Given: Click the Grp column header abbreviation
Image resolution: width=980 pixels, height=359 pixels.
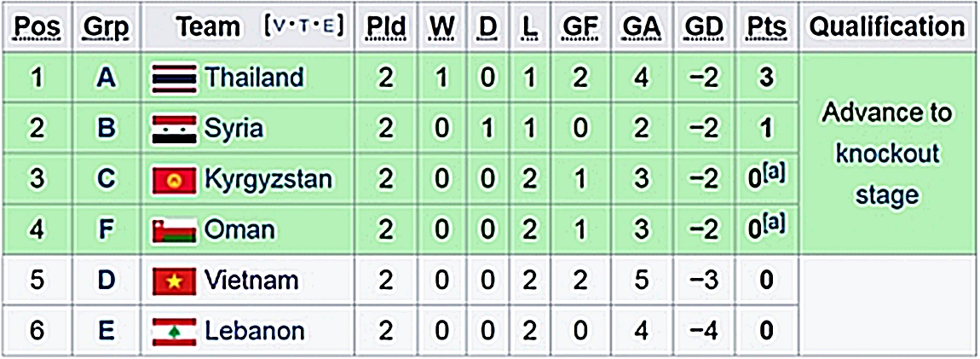Looking at the screenshot, I should click(x=106, y=27).
